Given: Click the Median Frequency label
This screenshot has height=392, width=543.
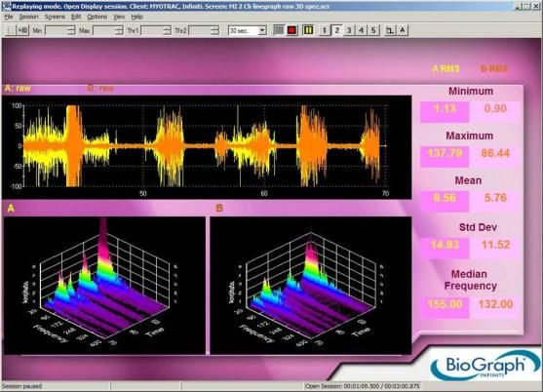Looking at the screenshot, I should pos(470,280).
